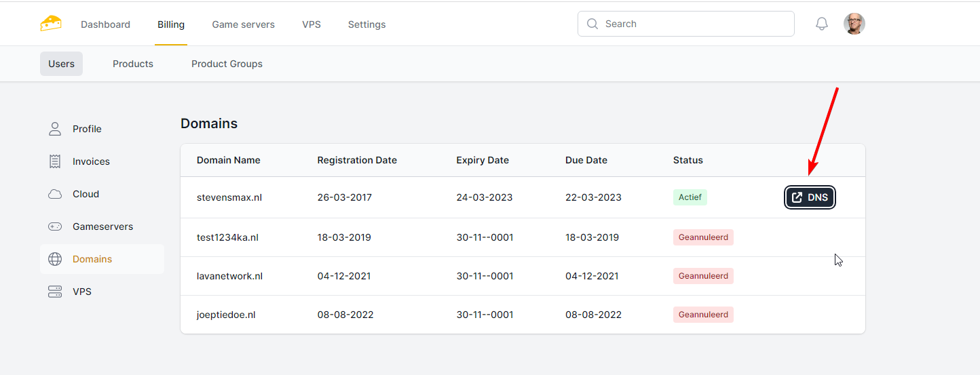Click the Domains globe icon

pyautogui.click(x=55, y=259)
